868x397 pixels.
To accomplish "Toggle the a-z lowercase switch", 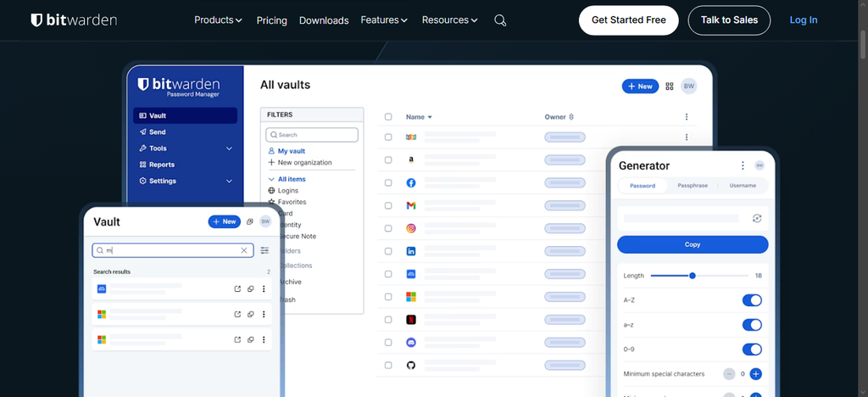I will (752, 325).
